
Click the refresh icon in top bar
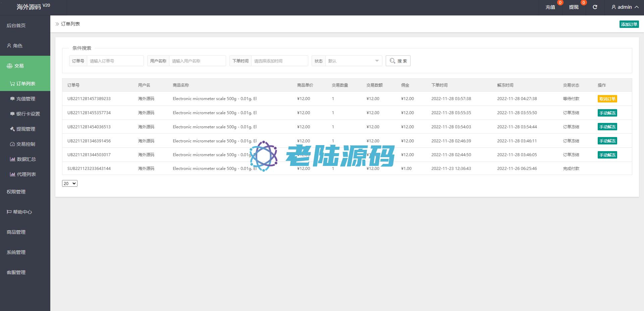tap(595, 7)
